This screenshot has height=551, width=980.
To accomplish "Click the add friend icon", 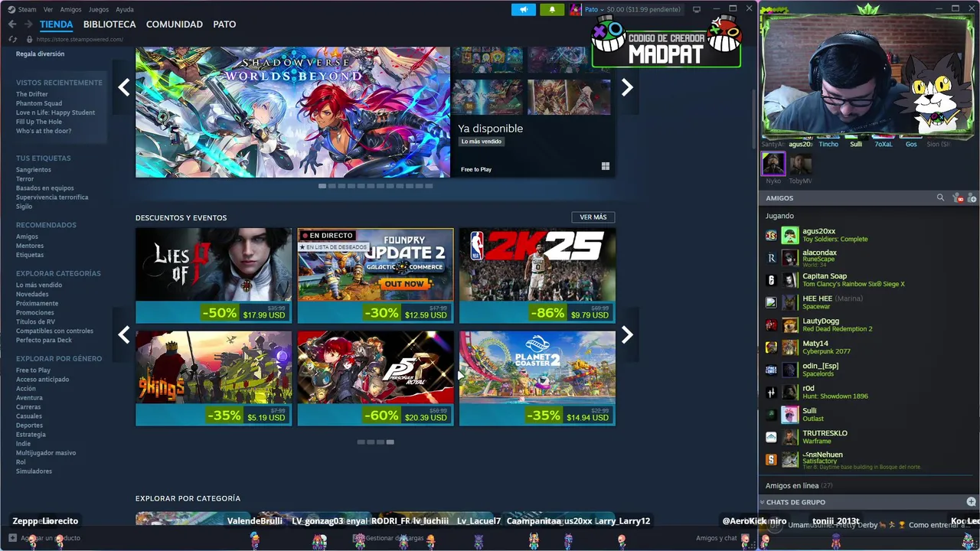I will click(x=972, y=198).
